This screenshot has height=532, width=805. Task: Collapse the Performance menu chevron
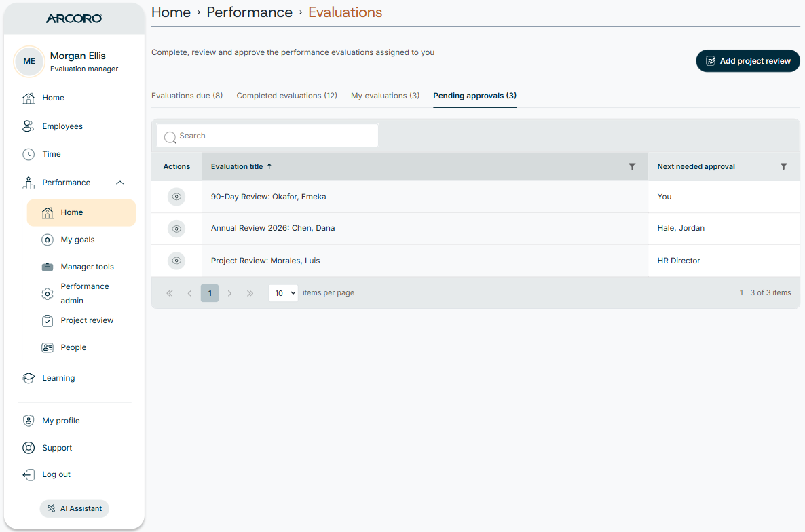click(120, 183)
